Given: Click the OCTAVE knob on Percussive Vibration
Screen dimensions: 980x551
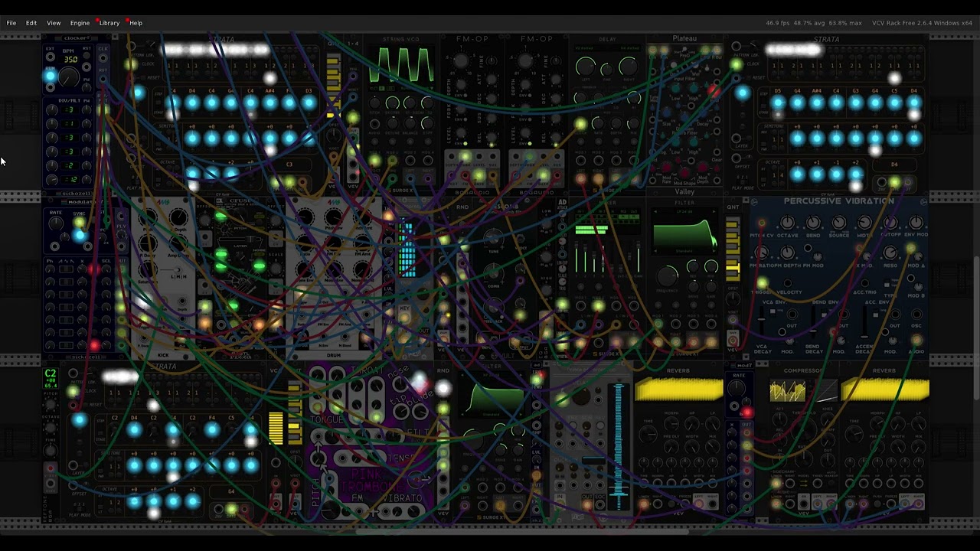Looking at the screenshot, I should pyautogui.click(x=787, y=223).
